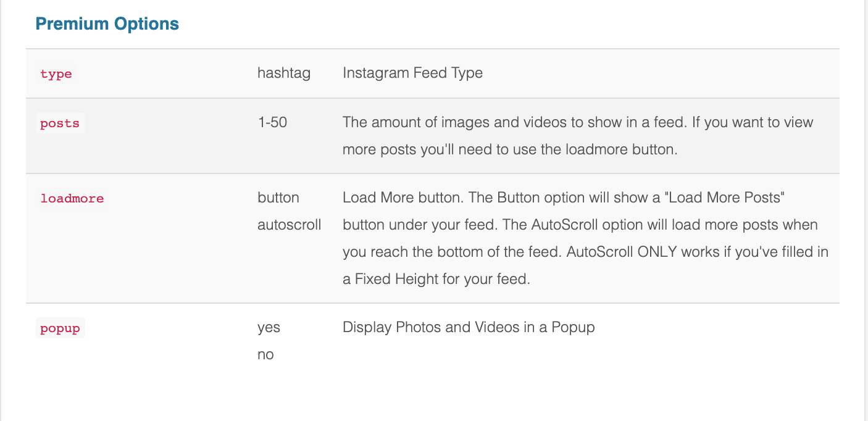868x421 pixels.
Task: Click 'Display Photos and Videos in a Popup'
Action: (x=469, y=327)
